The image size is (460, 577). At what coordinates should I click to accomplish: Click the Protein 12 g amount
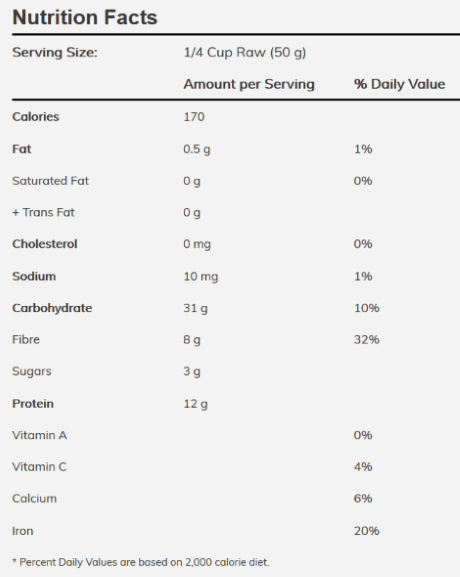(195, 404)
